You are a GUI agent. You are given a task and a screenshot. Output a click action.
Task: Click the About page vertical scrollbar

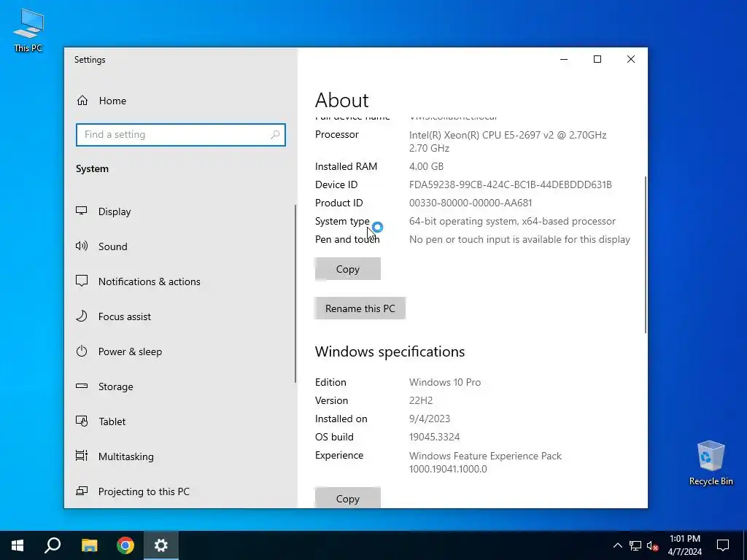pyautogui.click(x=645, y=254)
